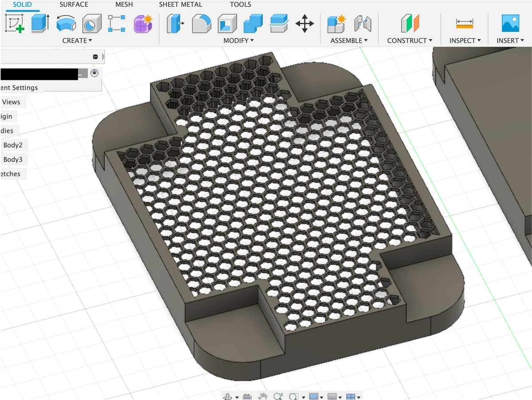This screenshot has height=400, width=532.
Task: Activate the Orbit navigation tool
Action: click(x=227, y=396)
